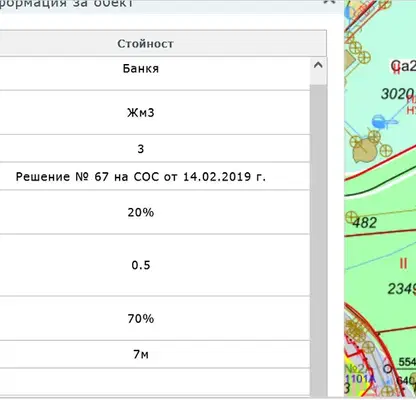Select the 0.5 value cell
The width and height of the screenshot is (416, 400).
[141, 265]
